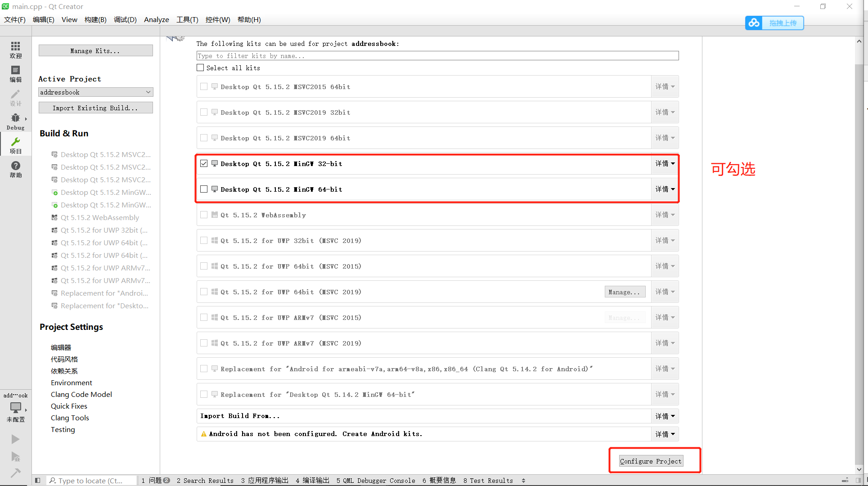Viewport: 868px width, 486px height.
Task: Switch to Edit mode in sidebar
Action: pos(15,73)
